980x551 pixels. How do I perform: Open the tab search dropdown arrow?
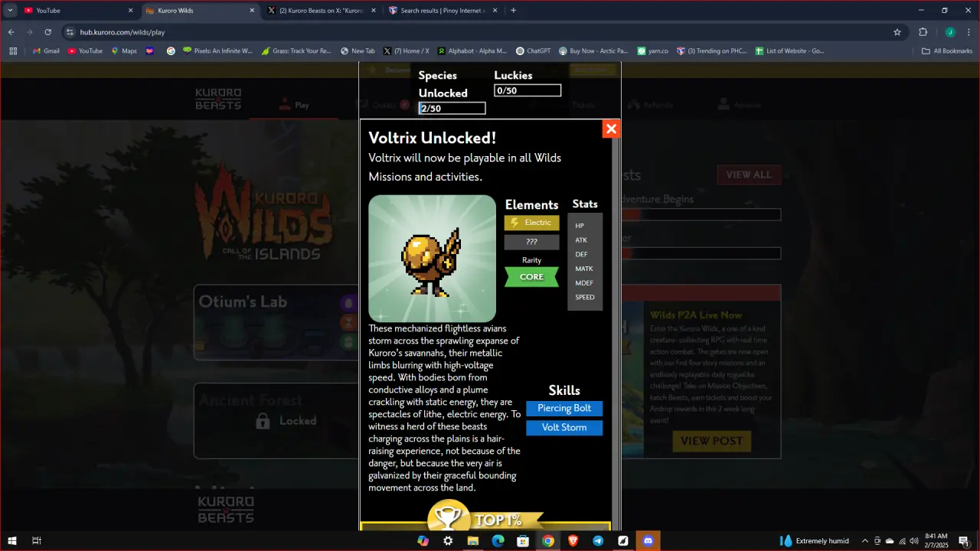point(10,11)
